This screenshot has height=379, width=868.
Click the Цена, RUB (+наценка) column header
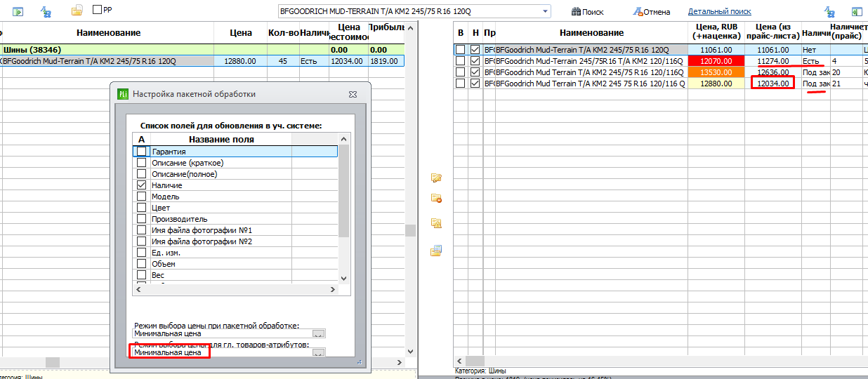point(716,31)
